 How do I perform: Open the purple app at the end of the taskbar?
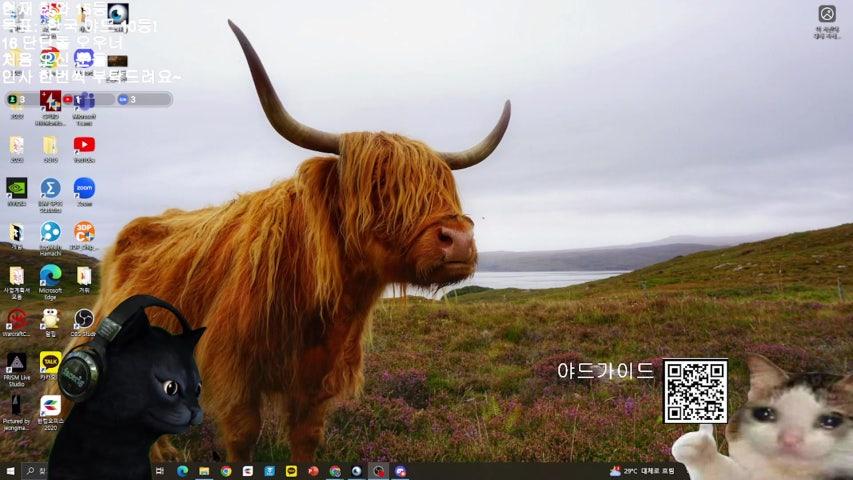click(400, 471)
